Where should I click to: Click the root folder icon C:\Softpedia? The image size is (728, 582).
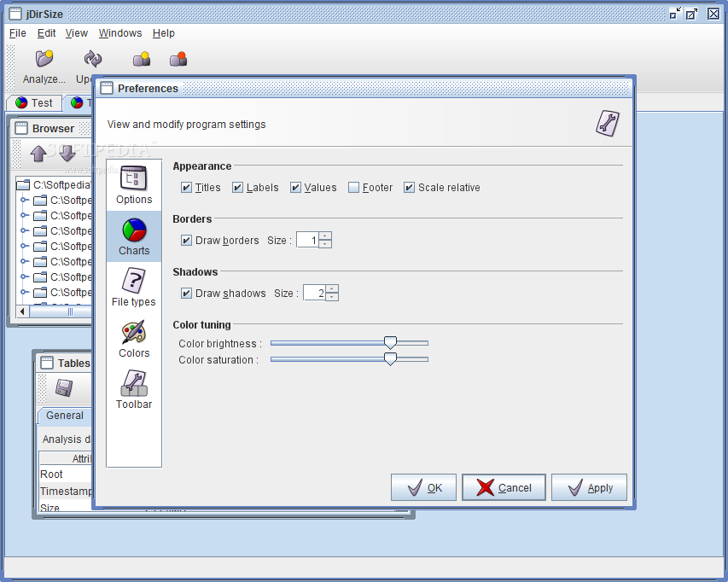click(x=23, y=185)
